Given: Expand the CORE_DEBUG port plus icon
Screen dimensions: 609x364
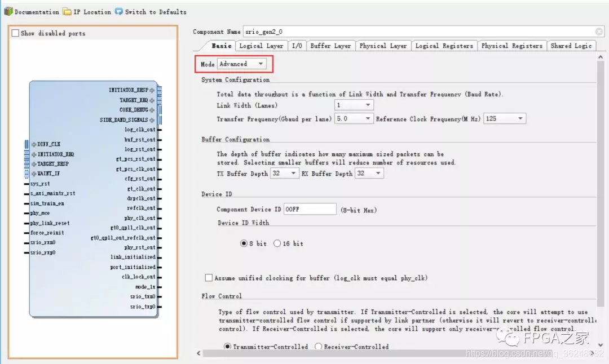Looking at the screenshot, I should tap(152, 110).
